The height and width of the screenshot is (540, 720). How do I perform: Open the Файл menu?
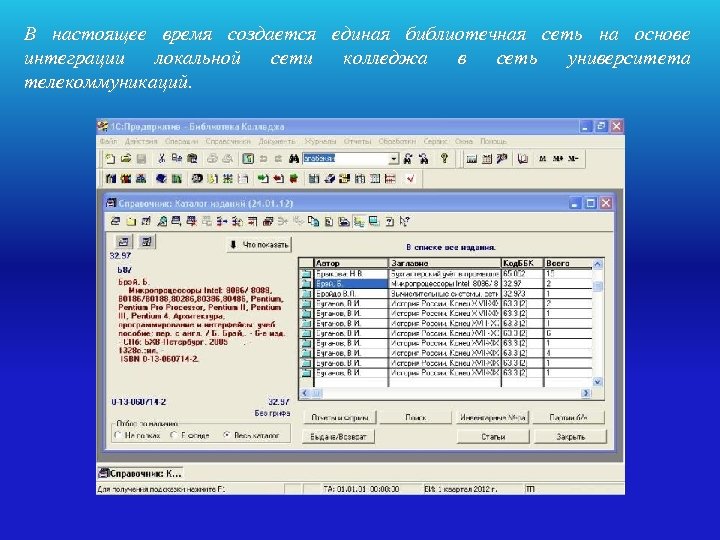tap(108, 141)
